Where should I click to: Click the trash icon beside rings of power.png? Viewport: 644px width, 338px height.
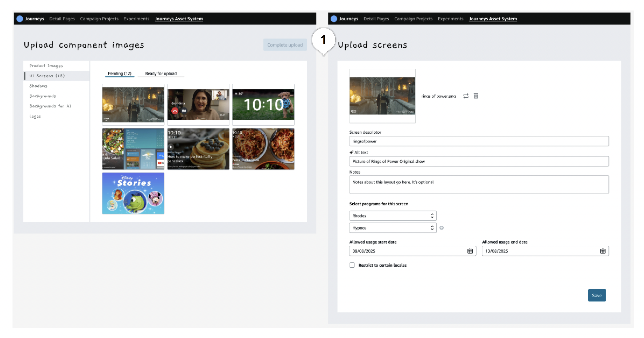[x=476, y=96]
